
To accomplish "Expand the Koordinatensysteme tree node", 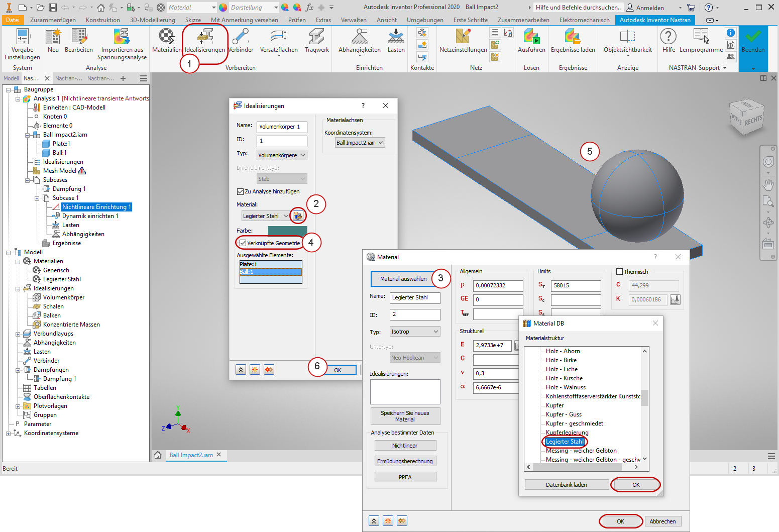I will [9, 433].
